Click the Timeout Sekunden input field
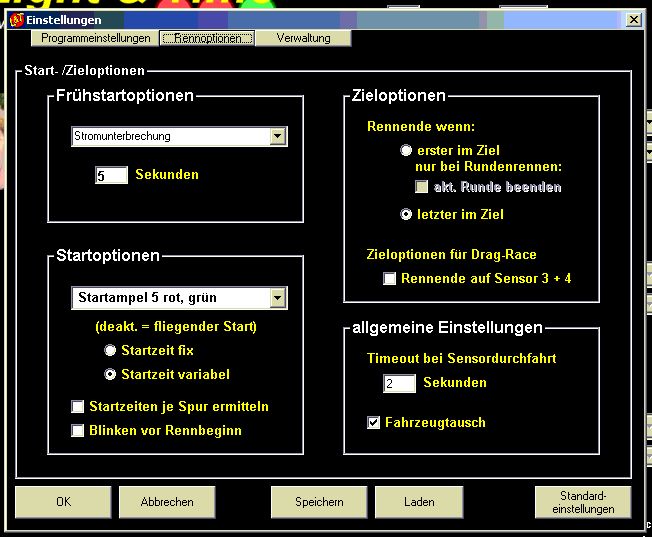The image size is (652, 537). coord(398,383)
